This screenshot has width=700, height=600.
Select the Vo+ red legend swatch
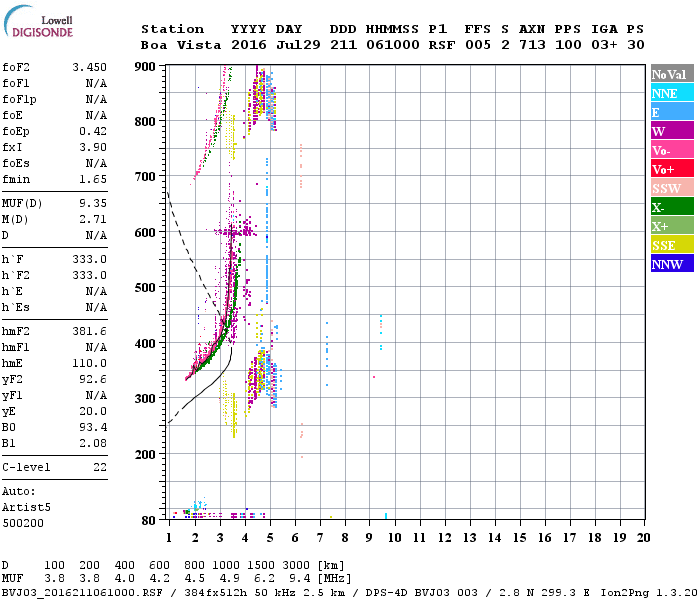672,169
